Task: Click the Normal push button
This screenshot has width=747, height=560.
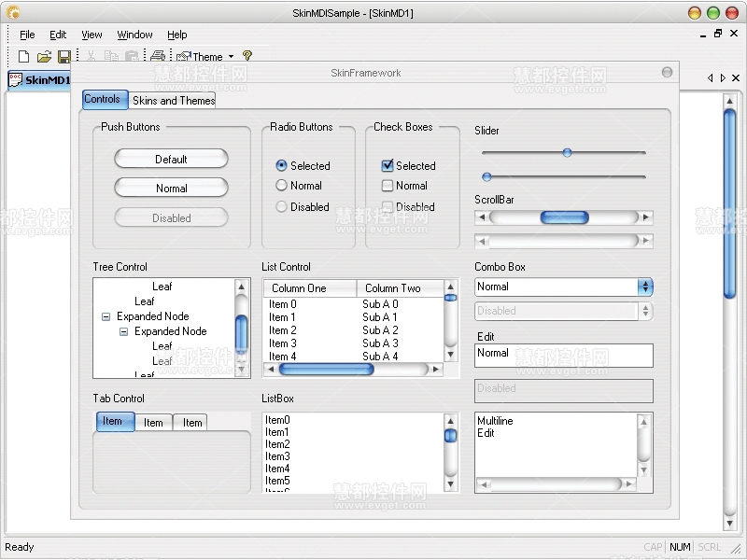Action: pyautogui.click(x=171, y=189)
